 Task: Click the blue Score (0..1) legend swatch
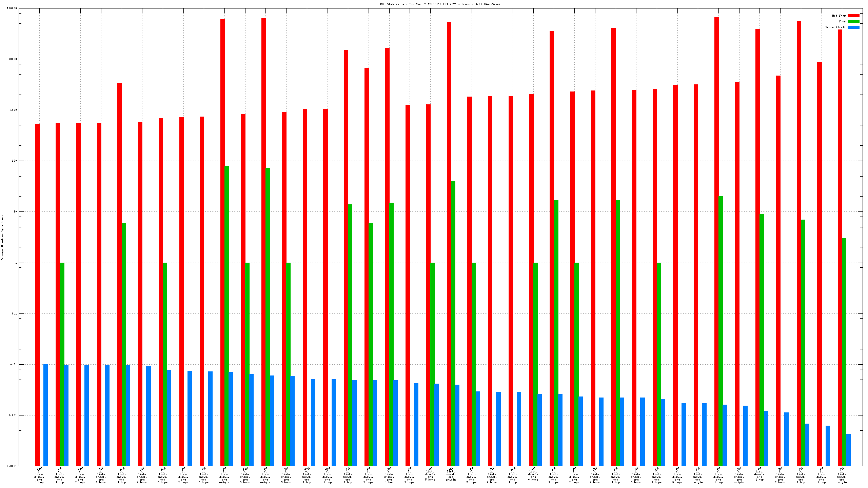tap(853, 27)
